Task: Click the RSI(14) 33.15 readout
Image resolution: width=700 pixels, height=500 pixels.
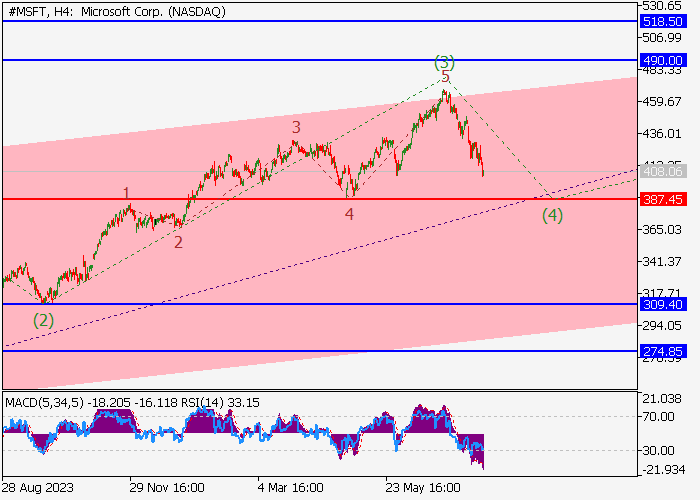Action: 220,403
